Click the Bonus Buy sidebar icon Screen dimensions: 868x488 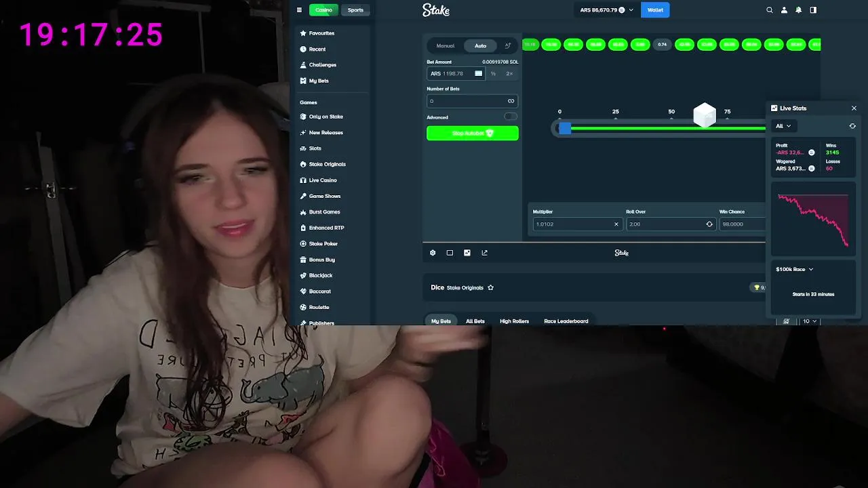coord(303,260)
